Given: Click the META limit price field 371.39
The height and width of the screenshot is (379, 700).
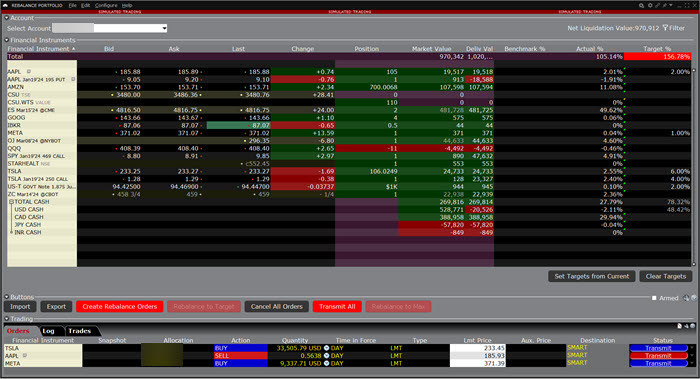Looking at the screenshot, I should coord(478,363).
